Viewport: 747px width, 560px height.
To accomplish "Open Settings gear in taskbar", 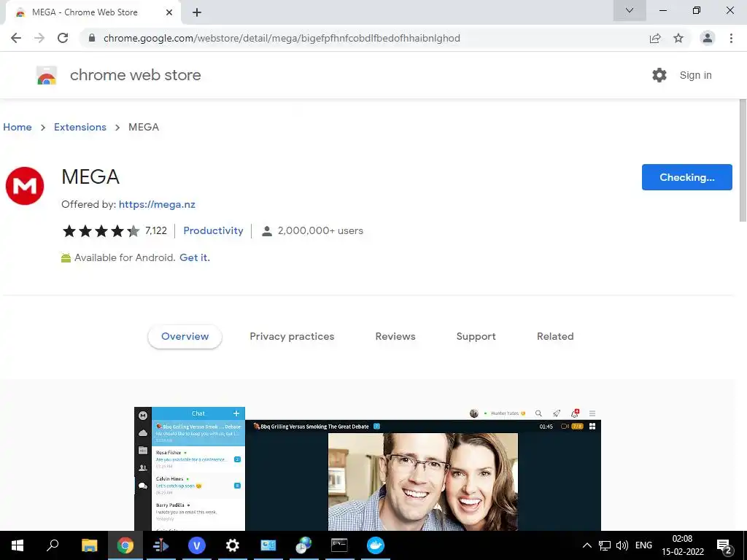I will click(233, 545).
